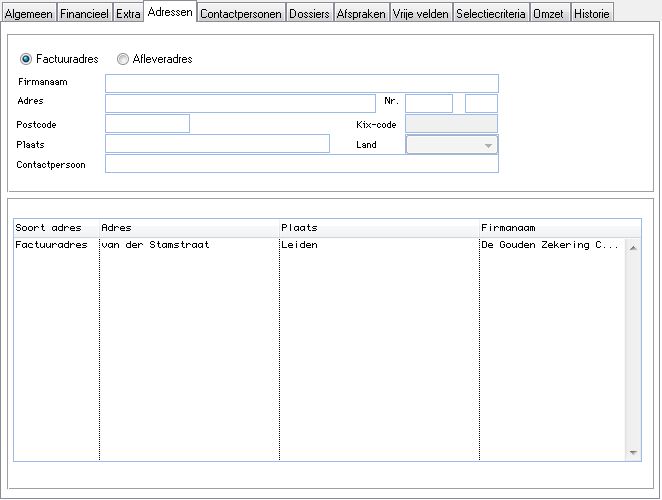Click the Plaats input field
The height and width of the screenshot is (500, 662).
[x=217, y=144]
